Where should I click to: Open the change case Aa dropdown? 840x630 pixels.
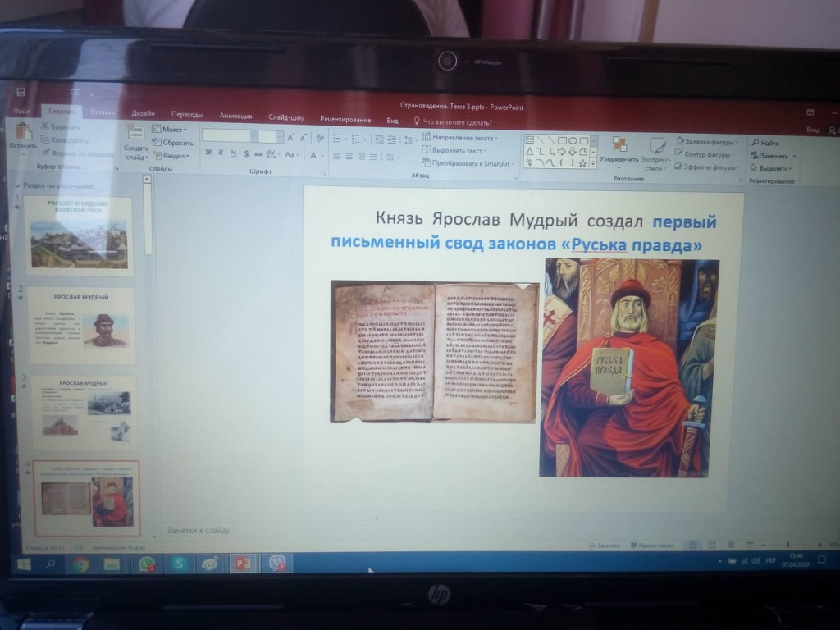coord(291,155)
